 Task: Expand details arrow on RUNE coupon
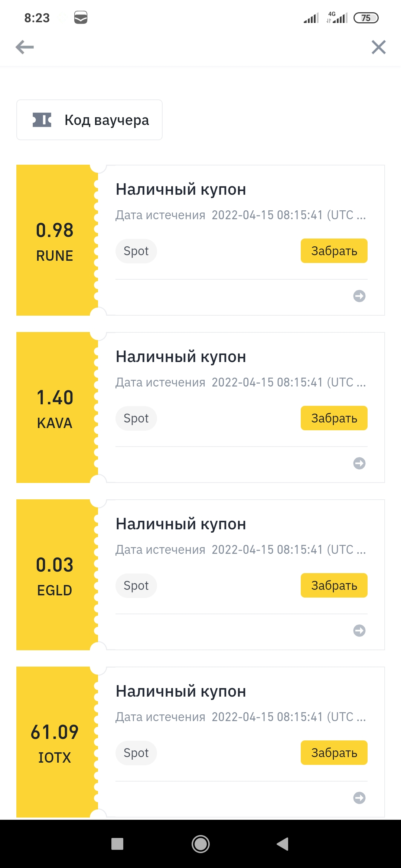coord(359,296)
